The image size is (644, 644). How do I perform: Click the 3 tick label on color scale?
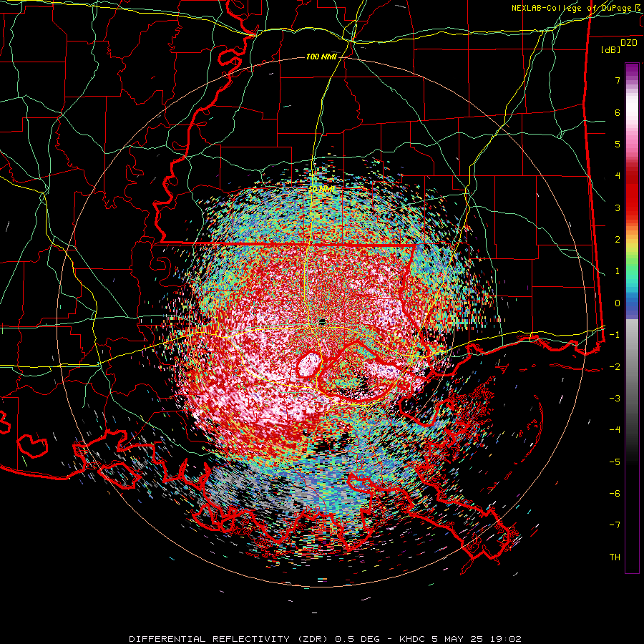point(618,208)
